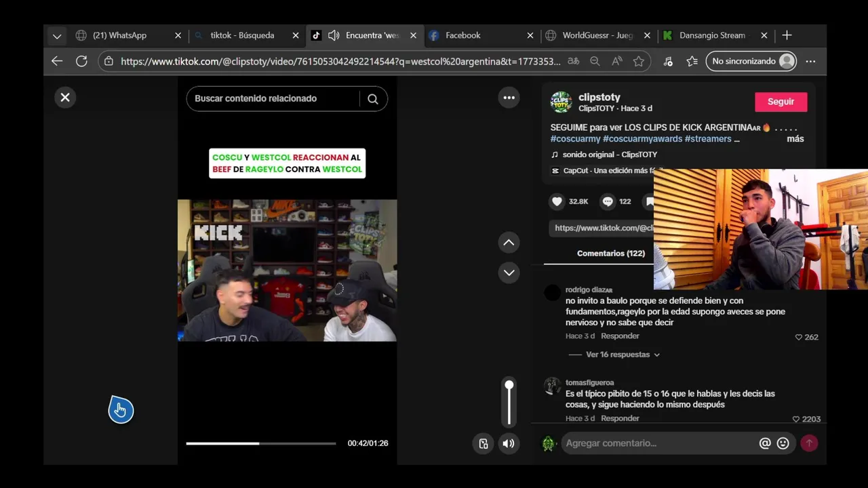This screenshot has height=488, width=868.
Task: Click Responder under tomasfigueroa comment
Action: click(620, 418)
